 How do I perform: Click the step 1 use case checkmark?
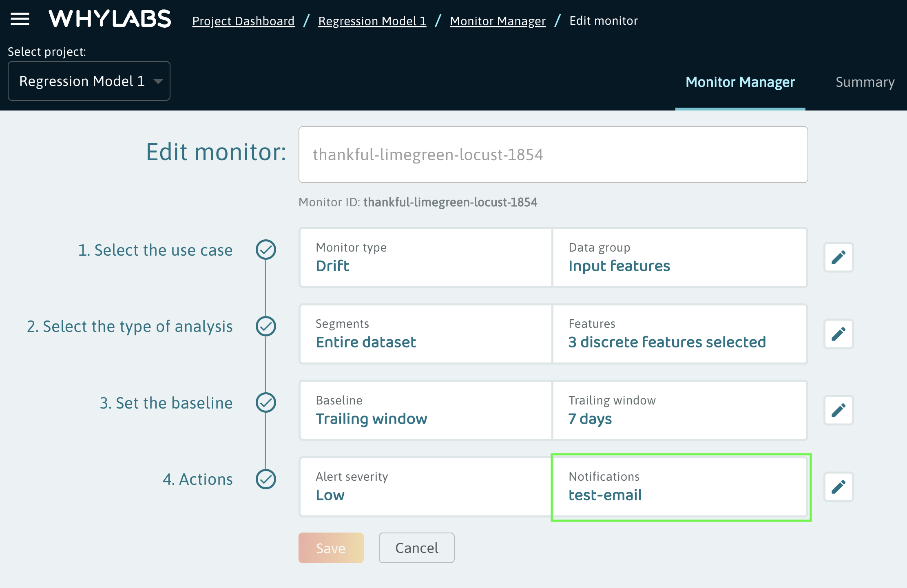pyautogui.click(x=266, y=250)
